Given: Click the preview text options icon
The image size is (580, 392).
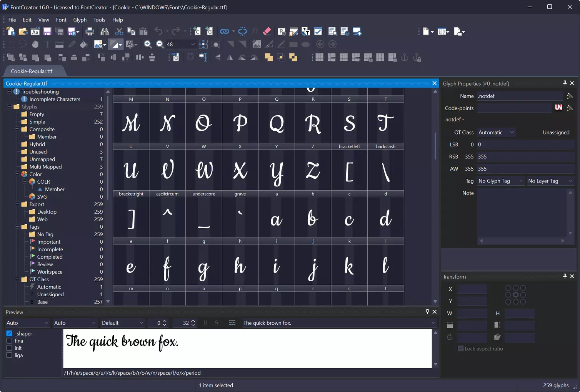Looking at the screenshot, I should coord(232,323).
